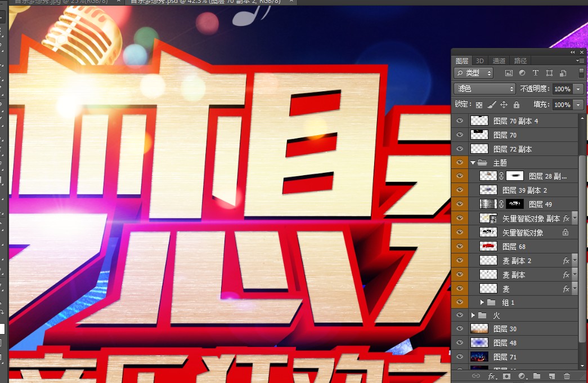Click the 主题 group folder icon
Viewport: 588px width, 383px height.
click(482, 163)
